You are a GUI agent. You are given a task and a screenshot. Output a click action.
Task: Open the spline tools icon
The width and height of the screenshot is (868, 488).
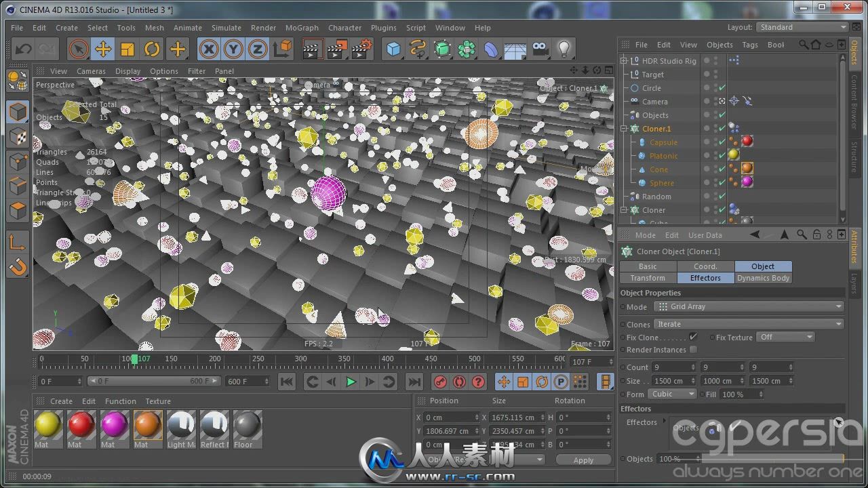pyautogui.click(x=418, y=49)
